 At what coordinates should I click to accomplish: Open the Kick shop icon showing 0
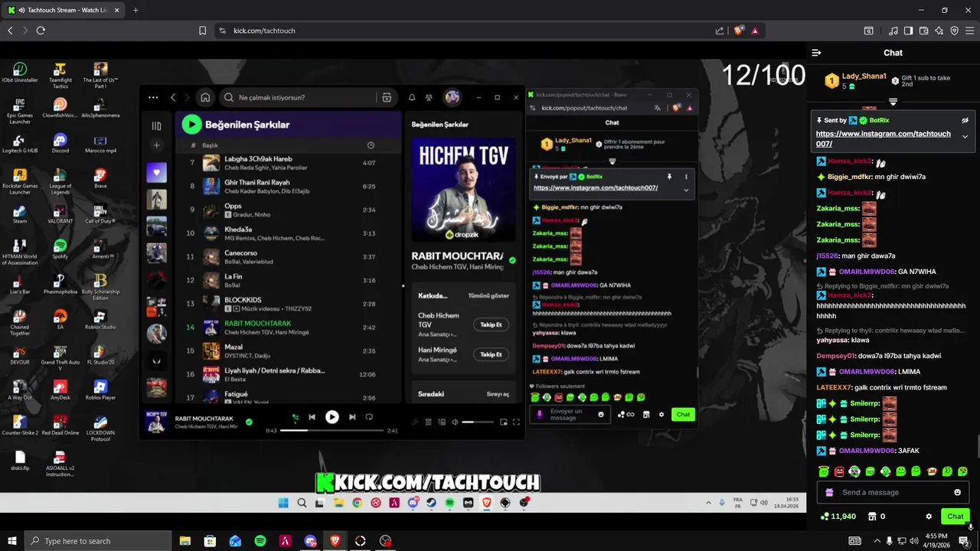(x=877, y=517)
